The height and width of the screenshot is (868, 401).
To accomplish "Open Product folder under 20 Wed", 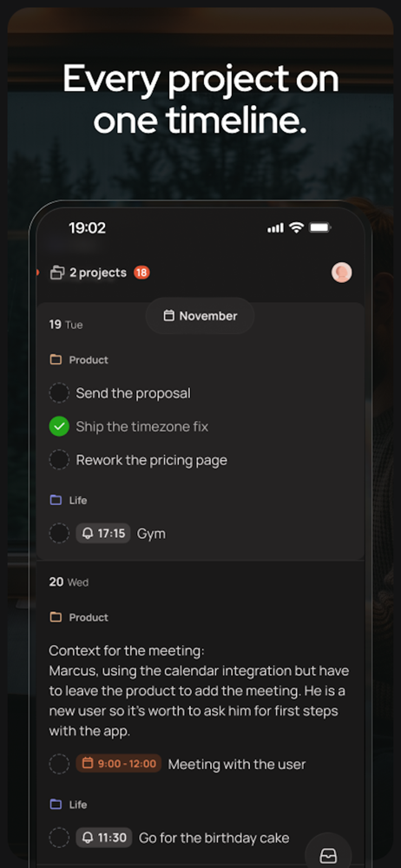I will (79, 617).
